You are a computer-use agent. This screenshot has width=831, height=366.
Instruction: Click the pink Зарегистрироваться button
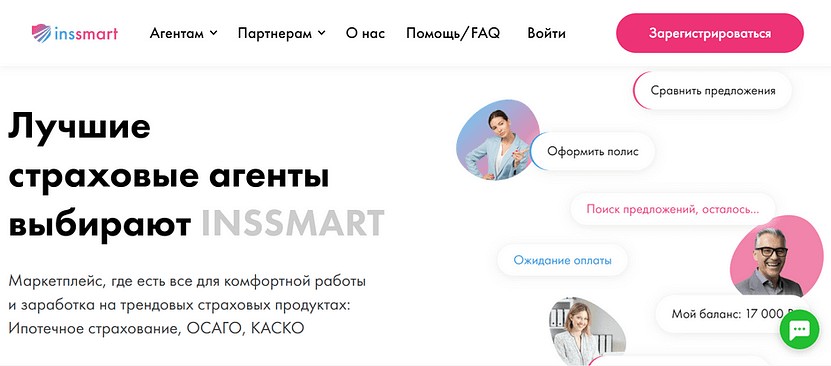710,33
